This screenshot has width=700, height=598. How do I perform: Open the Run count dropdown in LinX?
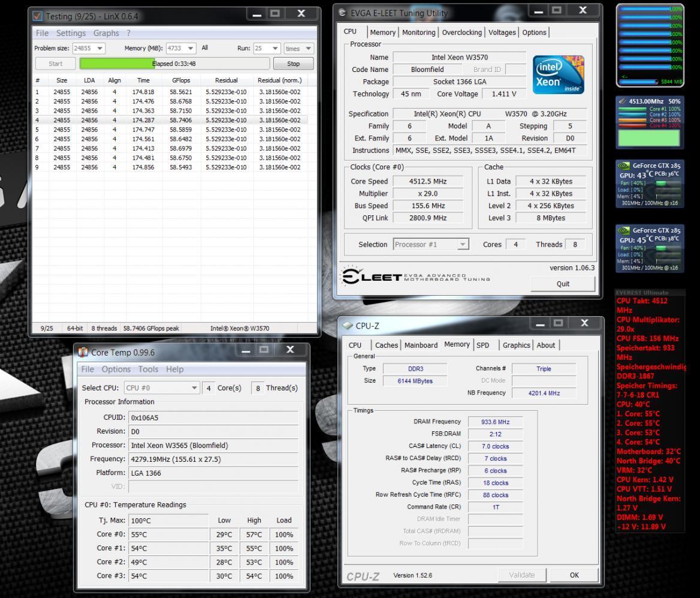[275, 48]
